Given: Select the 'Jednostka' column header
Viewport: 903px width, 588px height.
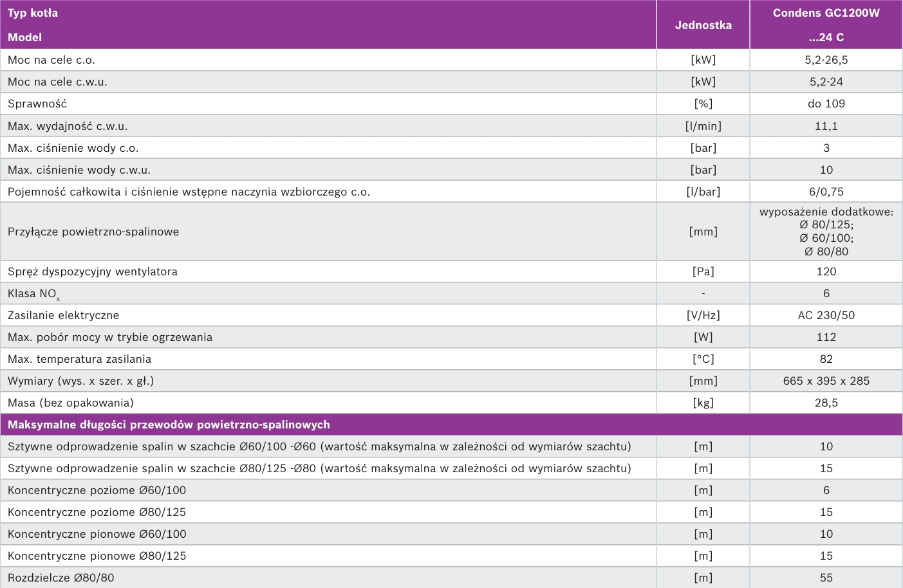Looking at the screenshot, I should point(703,25).
